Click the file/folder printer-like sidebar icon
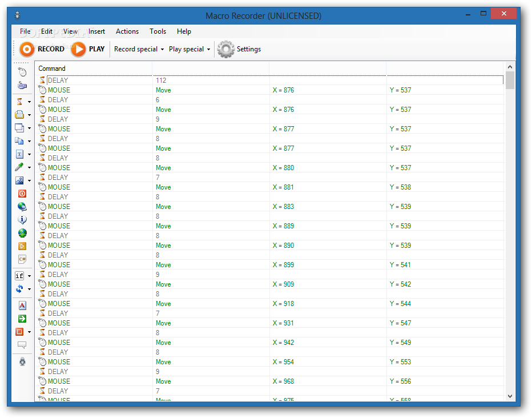 [x=19, y=115]
